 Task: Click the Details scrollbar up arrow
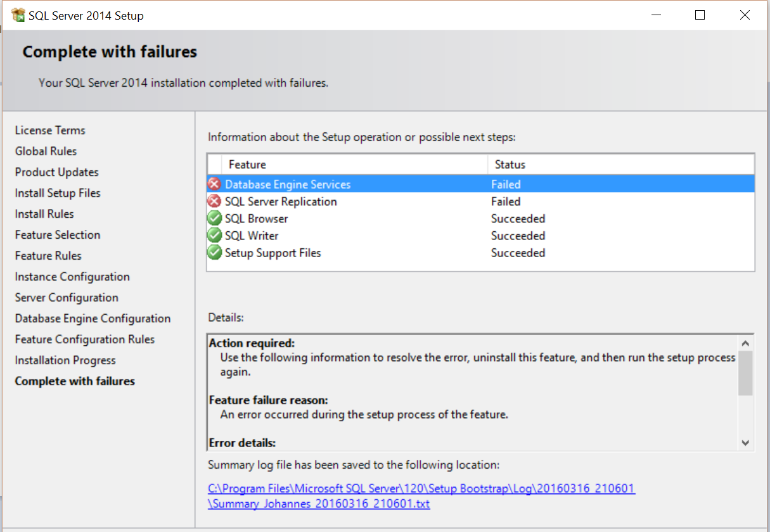(x=745, y=343)
